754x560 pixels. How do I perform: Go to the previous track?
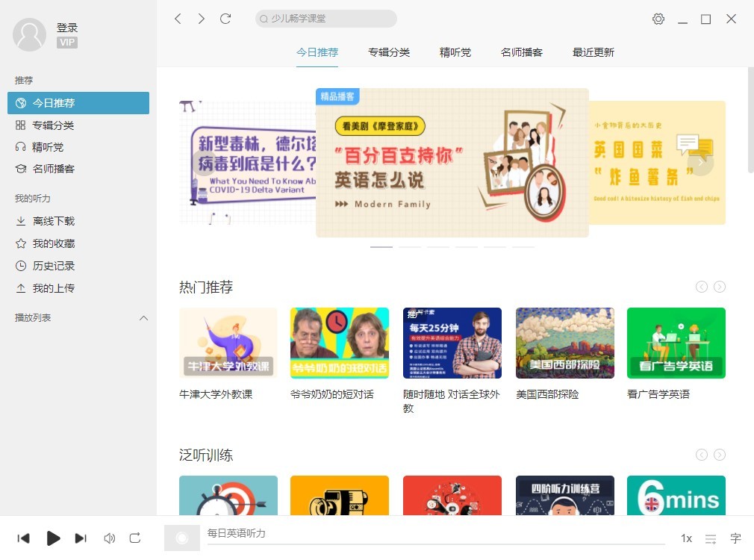[24, 538]
